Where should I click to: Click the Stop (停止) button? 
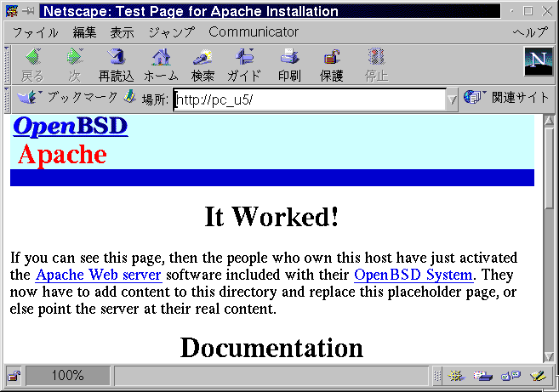(x=376, y=65)
